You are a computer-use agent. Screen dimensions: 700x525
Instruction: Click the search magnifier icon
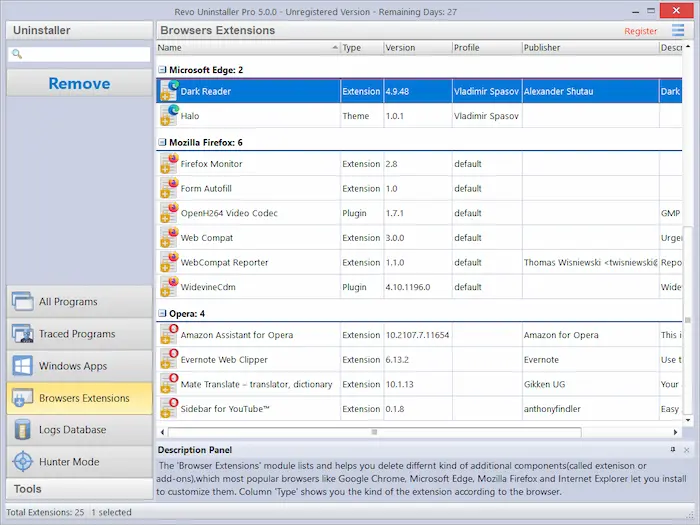tap(17, 54)
